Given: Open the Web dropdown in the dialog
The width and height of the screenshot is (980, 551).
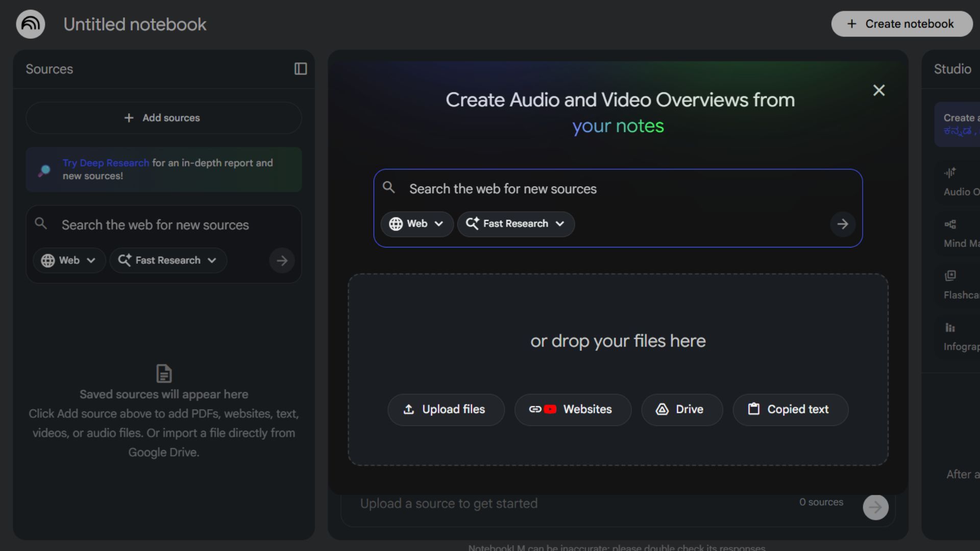Looking at the screenshot, I should [x=416, y=224].
